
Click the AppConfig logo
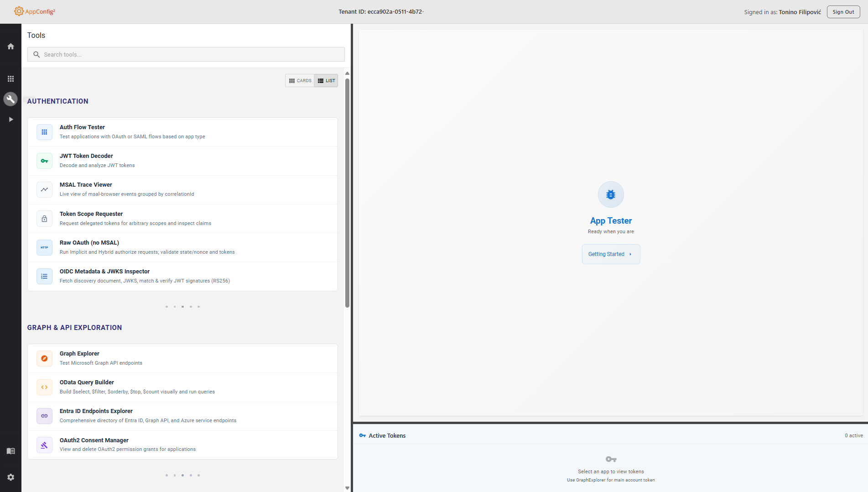[35, 11]
